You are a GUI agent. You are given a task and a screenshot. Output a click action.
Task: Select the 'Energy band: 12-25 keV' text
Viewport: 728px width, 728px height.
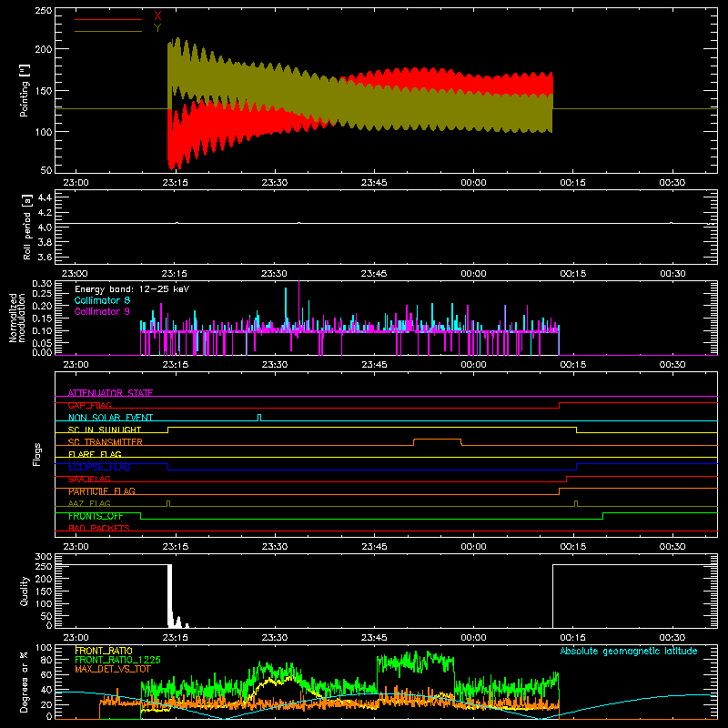(x=132, y=289)
